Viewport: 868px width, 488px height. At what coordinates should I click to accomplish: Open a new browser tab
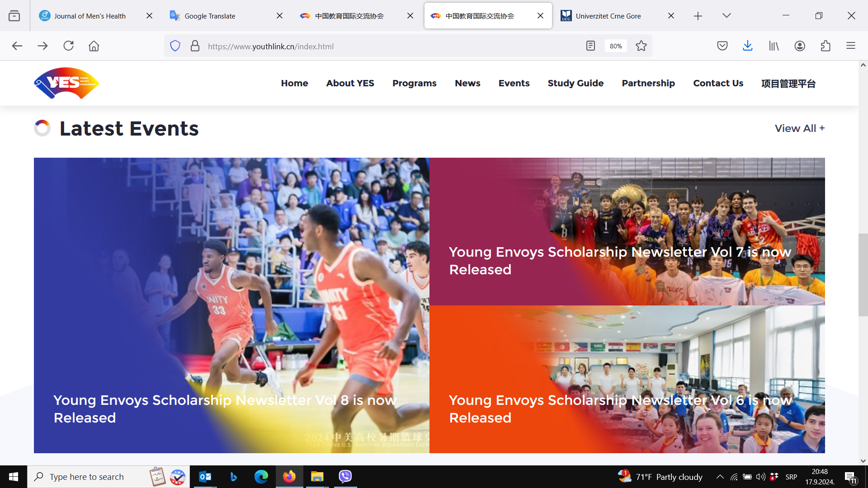698,16
